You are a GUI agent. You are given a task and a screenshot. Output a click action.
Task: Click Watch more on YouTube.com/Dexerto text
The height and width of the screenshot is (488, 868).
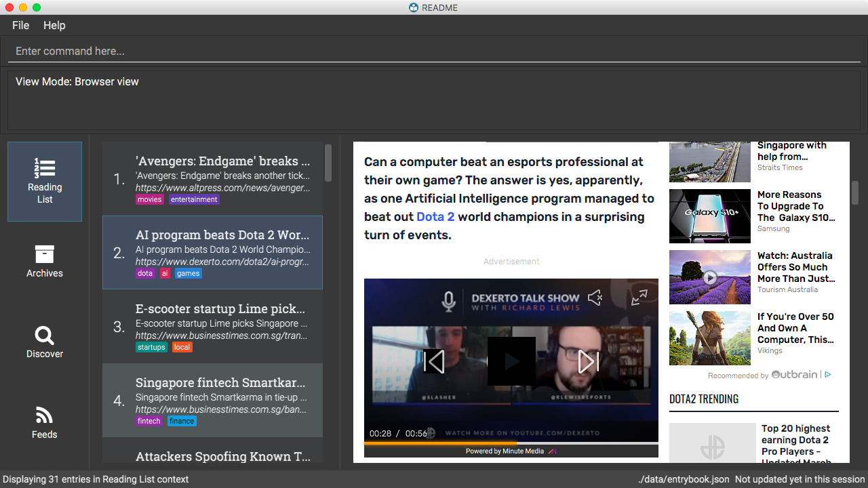[x=521, y=433]
